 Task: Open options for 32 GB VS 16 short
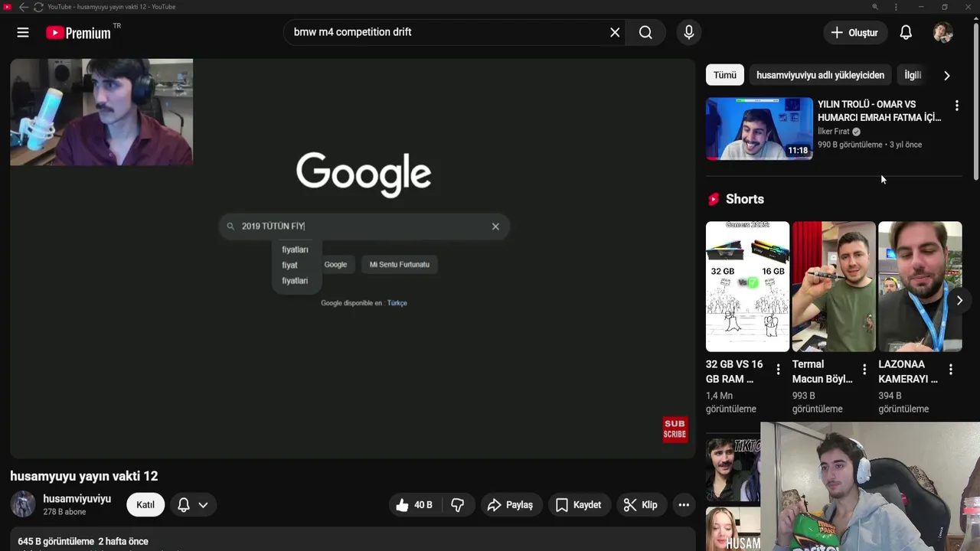[778, 370]
